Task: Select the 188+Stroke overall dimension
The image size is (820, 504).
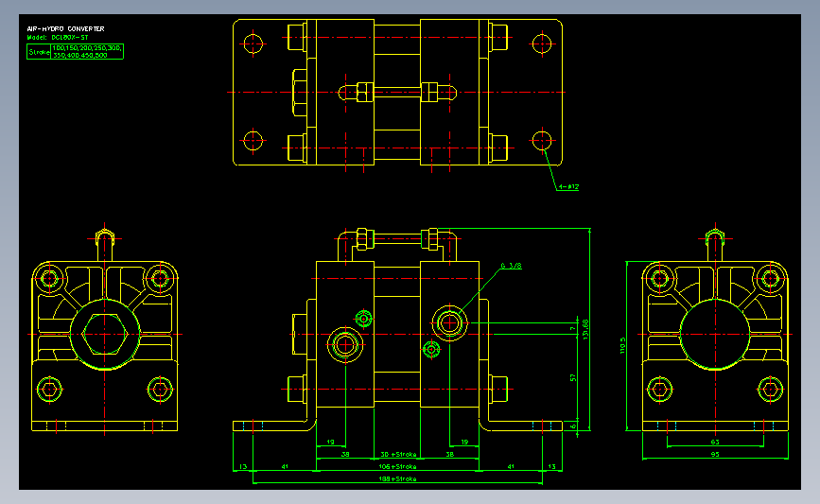Action: coord(397,478)
